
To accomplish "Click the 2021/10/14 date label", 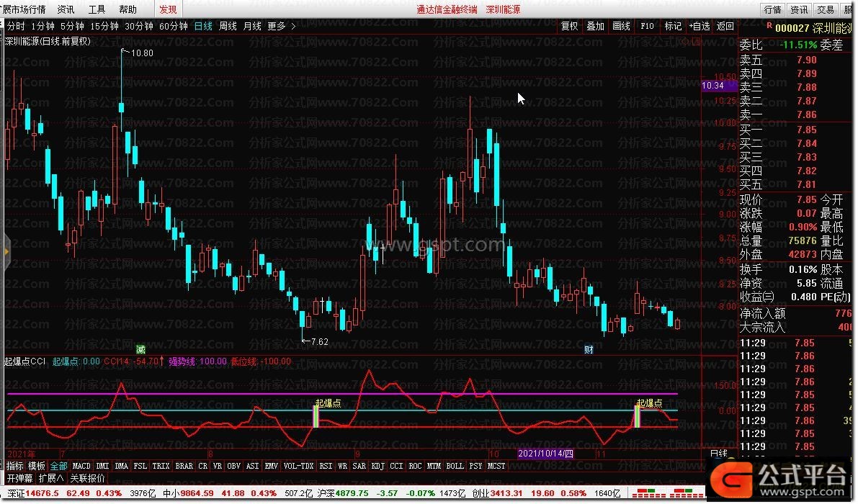I will tap(545, 454).
